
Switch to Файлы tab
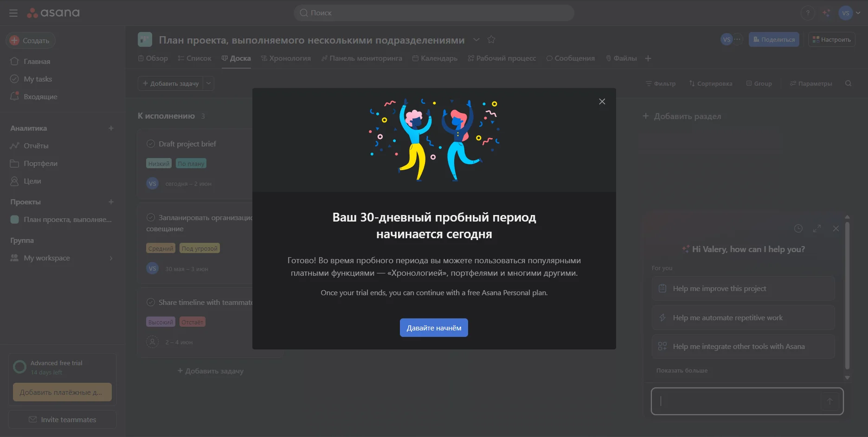(621, 58)
